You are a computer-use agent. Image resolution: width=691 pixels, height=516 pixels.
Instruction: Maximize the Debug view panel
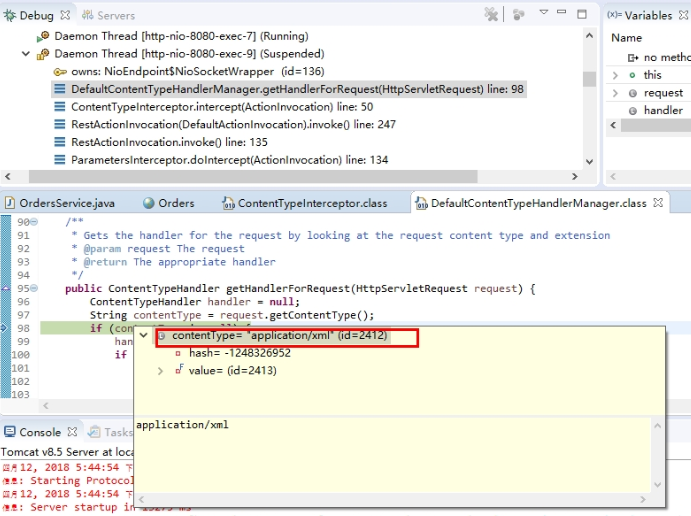point(582,14)
